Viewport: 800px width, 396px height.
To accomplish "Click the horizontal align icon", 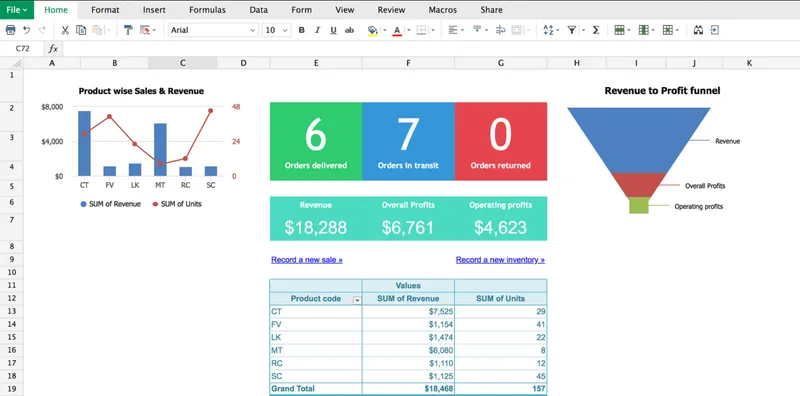I will click(453, 30).
